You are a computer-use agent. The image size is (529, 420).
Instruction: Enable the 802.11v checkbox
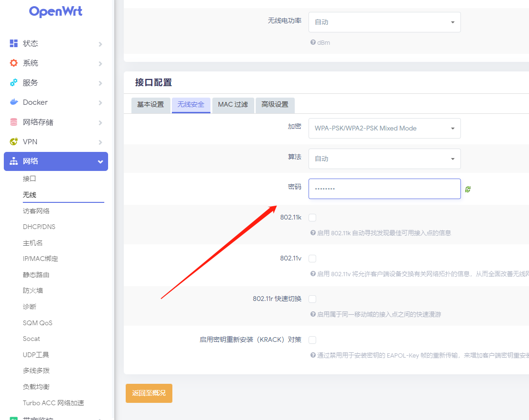(312, 259)
